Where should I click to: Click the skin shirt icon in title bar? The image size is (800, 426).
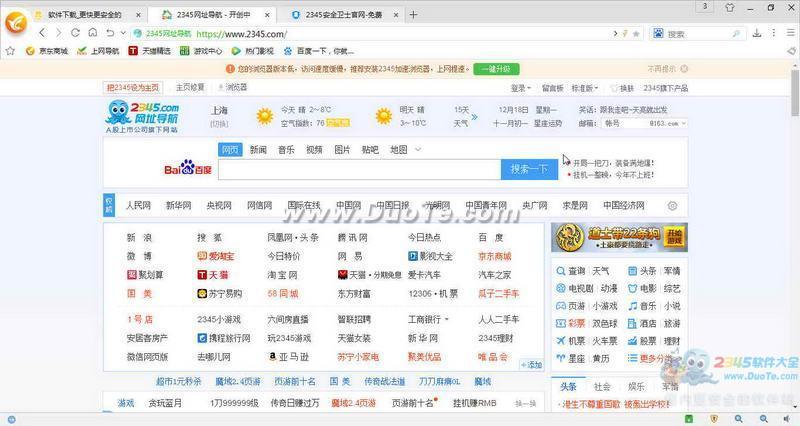730,7
